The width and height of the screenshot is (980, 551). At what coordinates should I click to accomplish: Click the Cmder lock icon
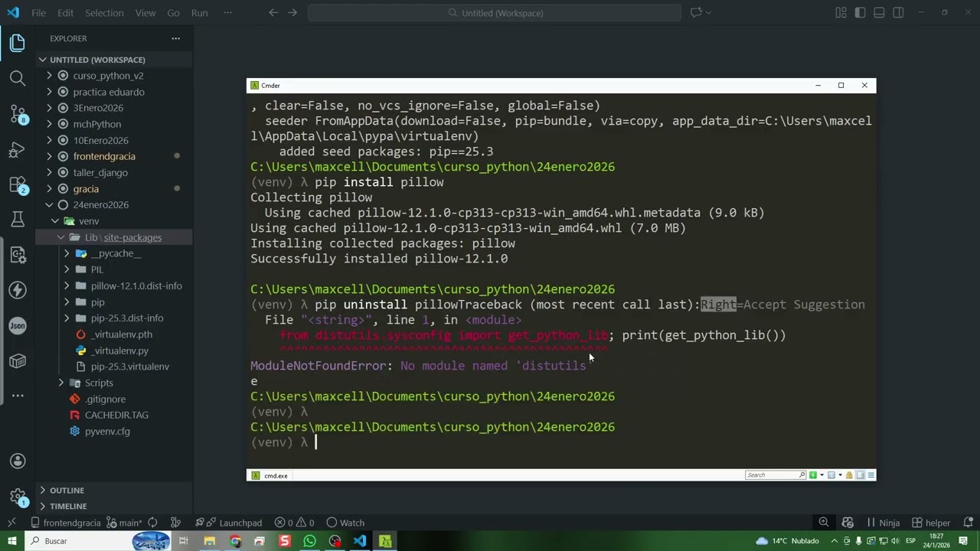849,475
